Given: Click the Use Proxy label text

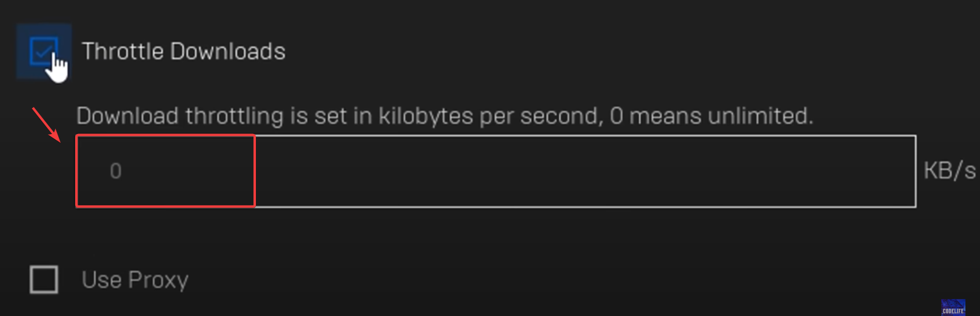Looking at the screenshot, I should pos(135,280).
